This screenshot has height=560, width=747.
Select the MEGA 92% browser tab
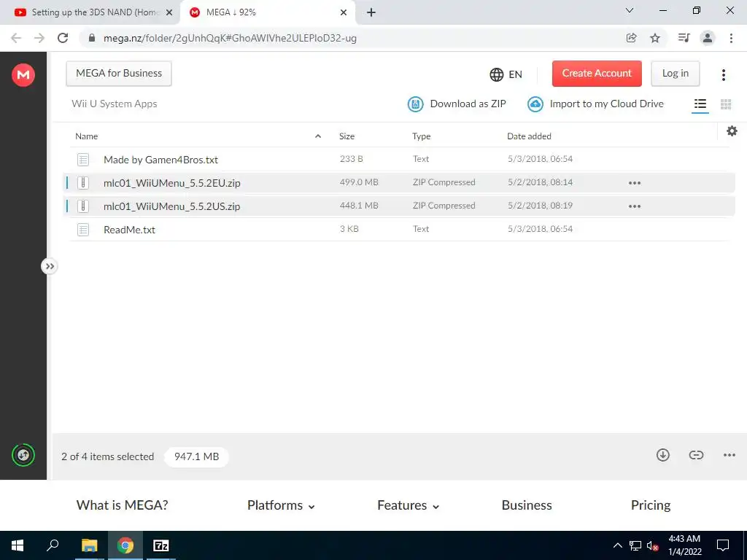pyautogui.click(x=267, y=12)
